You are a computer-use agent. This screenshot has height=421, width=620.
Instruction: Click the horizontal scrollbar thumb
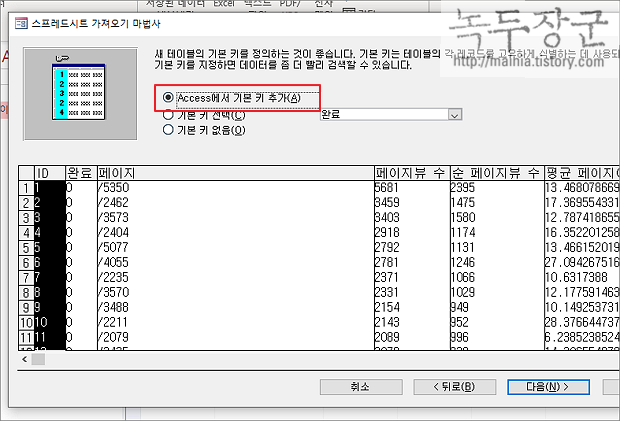pos(38,359)
